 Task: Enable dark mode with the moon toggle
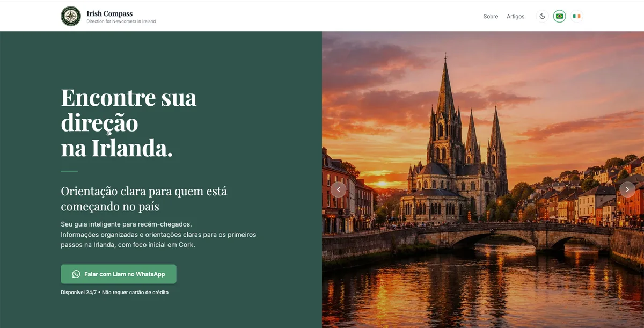tap(542, 16)
